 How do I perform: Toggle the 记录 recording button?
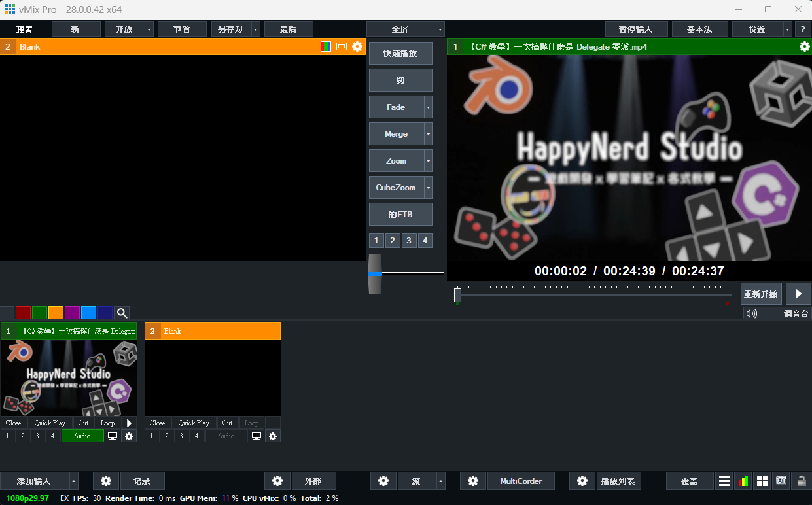(x=142, y=481)
